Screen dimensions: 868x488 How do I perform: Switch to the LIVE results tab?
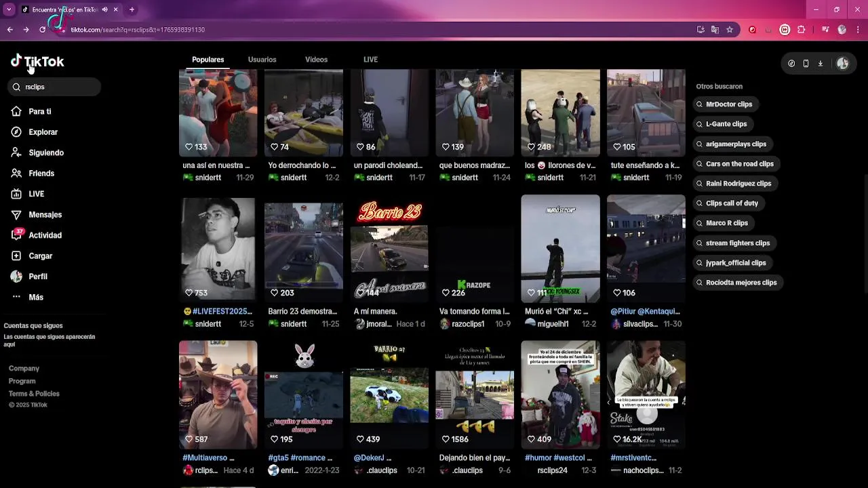click(x=370, y=60)
